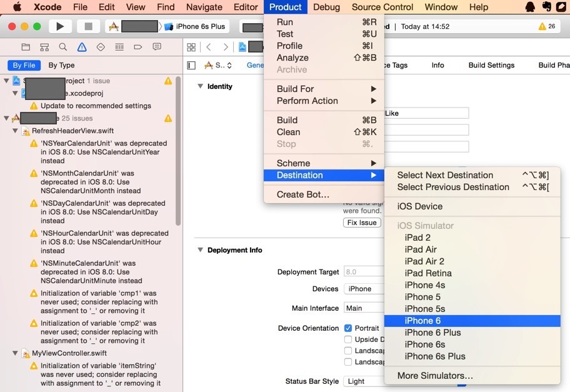Click the Stop square button in toolbar

pyautogui.click(x=88, y=26)
